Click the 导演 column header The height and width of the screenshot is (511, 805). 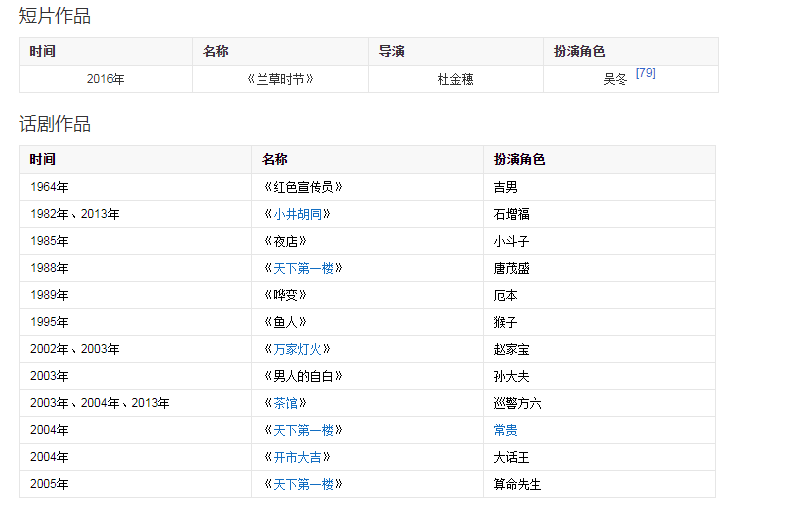tap(391, 52)
